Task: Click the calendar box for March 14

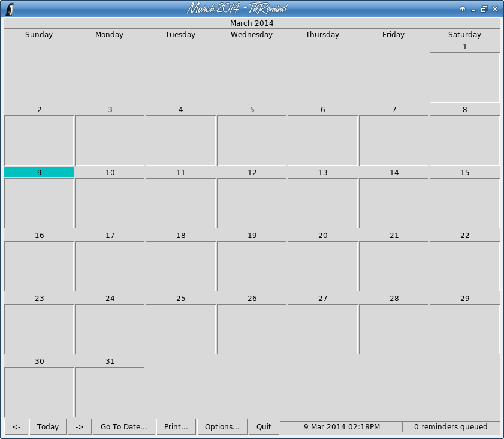Action: coord(394,203)
